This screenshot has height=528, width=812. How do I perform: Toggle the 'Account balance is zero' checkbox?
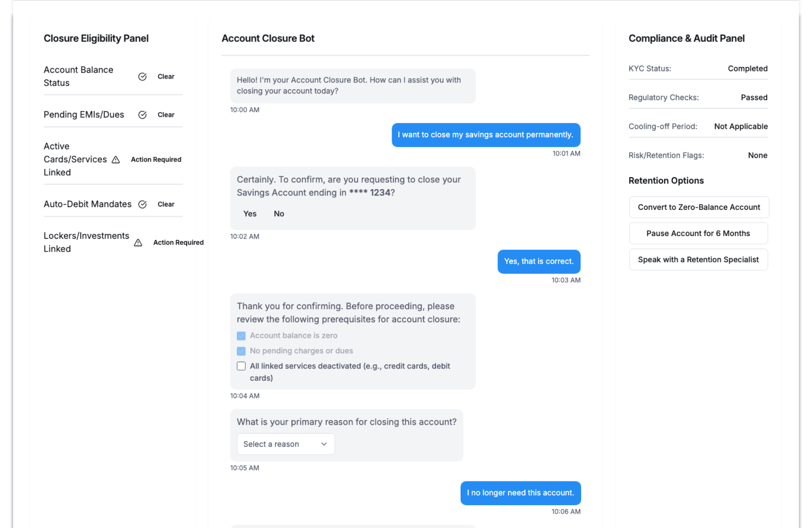[x=241, y=335]
